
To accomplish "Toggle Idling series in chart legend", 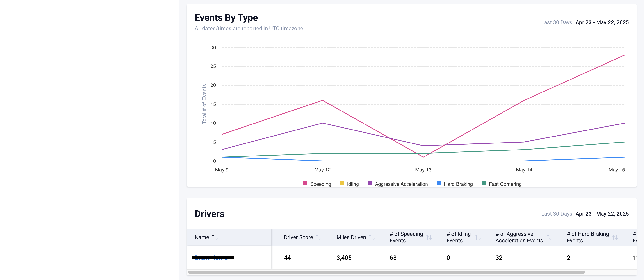I will pos(352,184).
